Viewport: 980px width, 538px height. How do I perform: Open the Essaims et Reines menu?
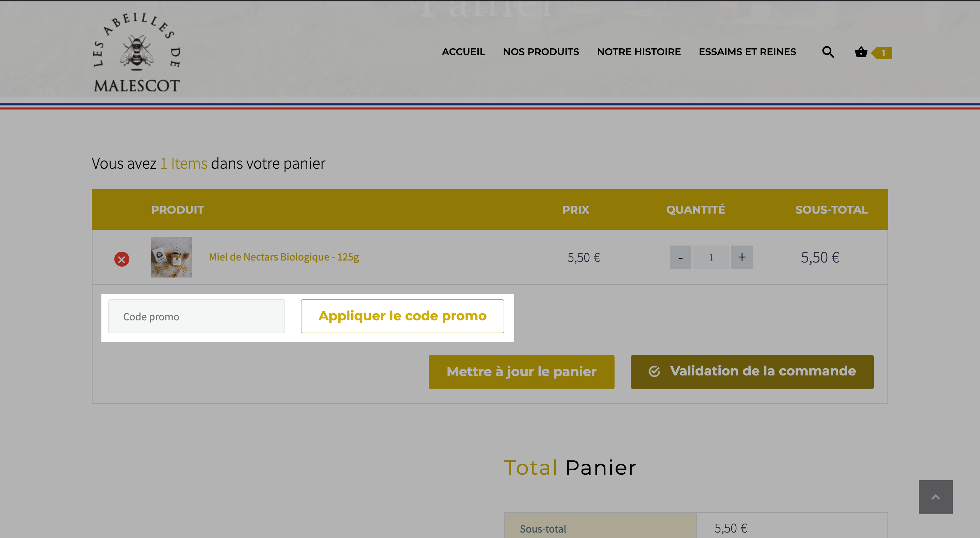(x=747, y=52)
